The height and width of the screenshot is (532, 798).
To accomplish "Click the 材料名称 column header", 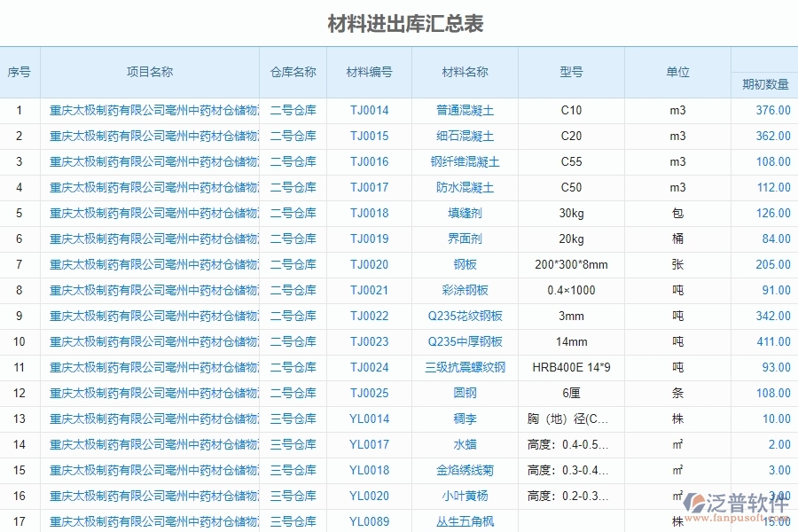I will (x=465, y=73).
